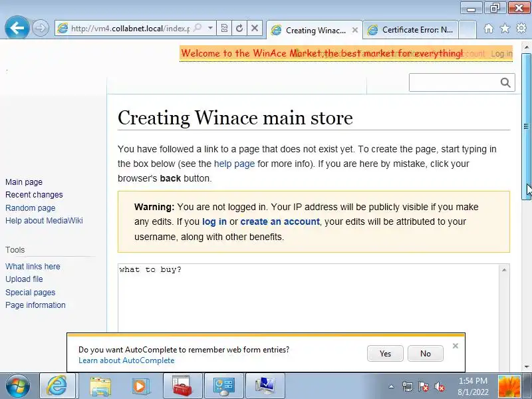The height and width of the screenshot is (399, 532).
Task: Open Windows Media Player taskbar icon
Action: (140, 386)
